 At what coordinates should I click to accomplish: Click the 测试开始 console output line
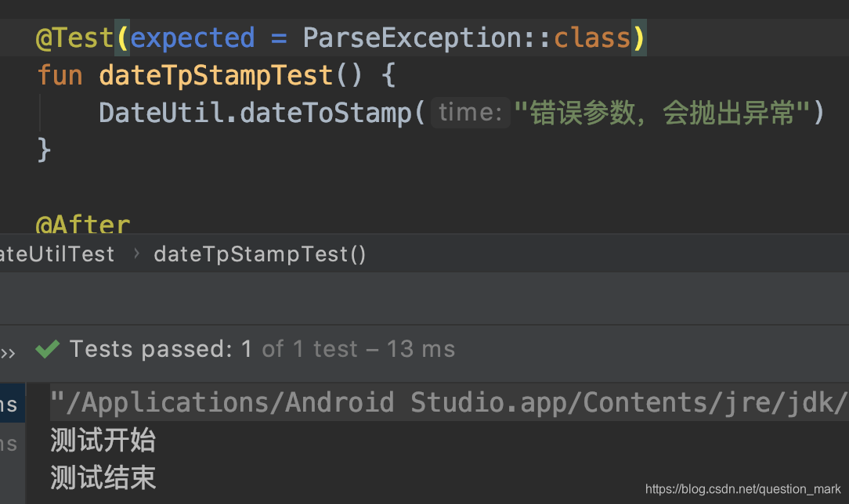103,440
